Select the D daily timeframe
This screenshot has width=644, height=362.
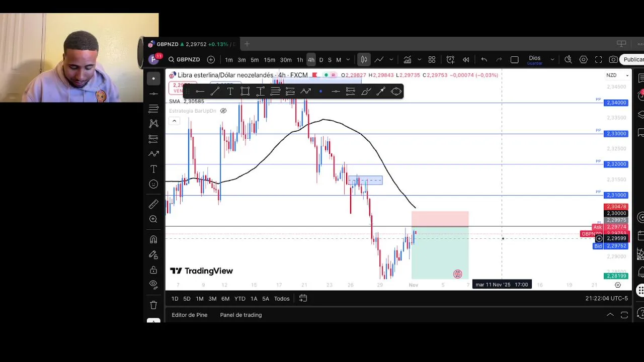[321, 60]
